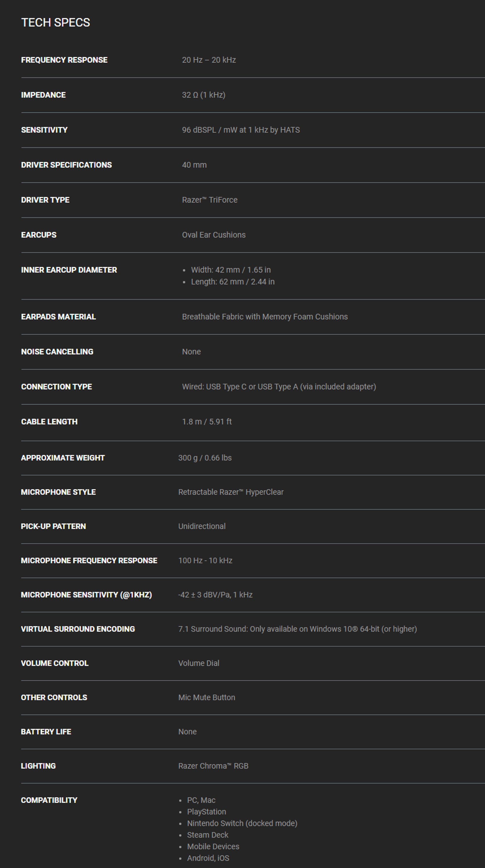485x868 pixels.
Task: Select the 'APPROXIMATE WEIGHT' label
Action: [63, 458]
